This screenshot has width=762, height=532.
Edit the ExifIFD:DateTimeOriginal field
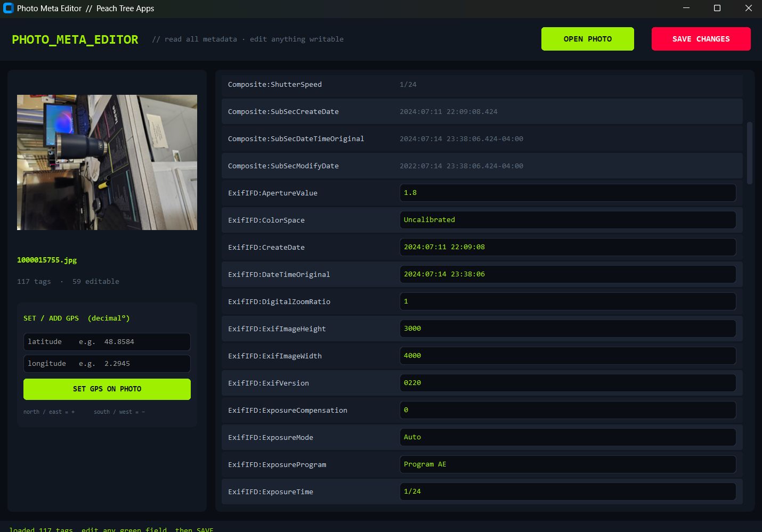coord(568,274)
